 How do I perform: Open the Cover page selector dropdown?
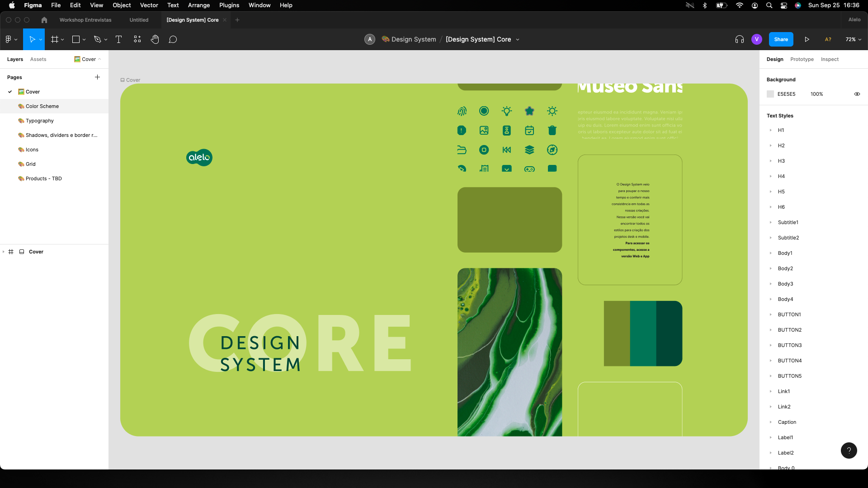point(88,59)
